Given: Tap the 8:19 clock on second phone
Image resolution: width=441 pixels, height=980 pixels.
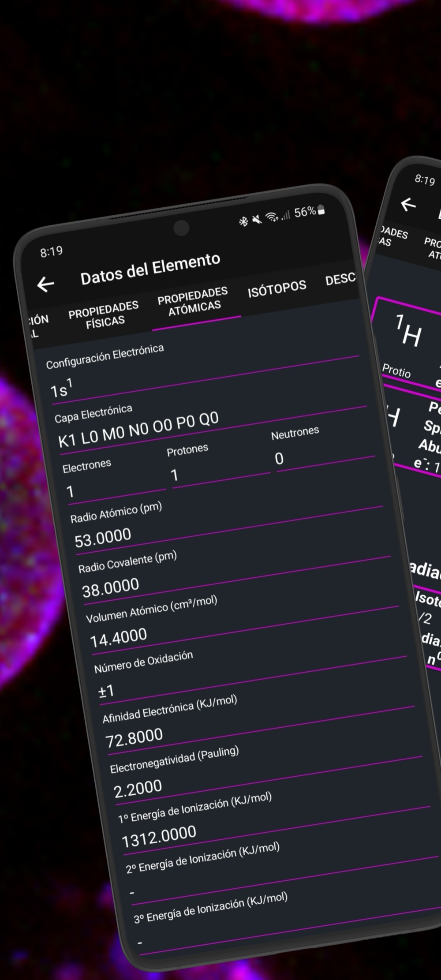Looking at the screenshot, I should [x=425, y=179].
